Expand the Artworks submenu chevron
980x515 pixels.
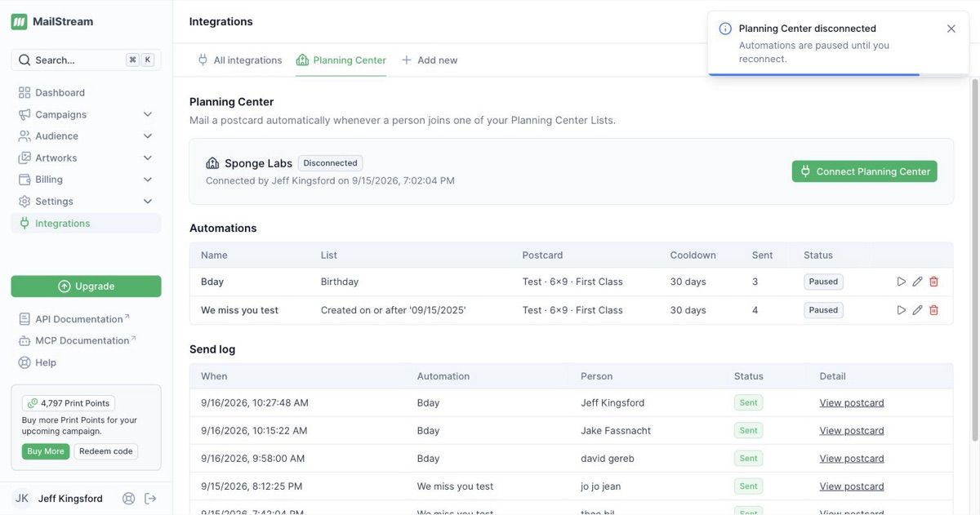click(148, 158)
